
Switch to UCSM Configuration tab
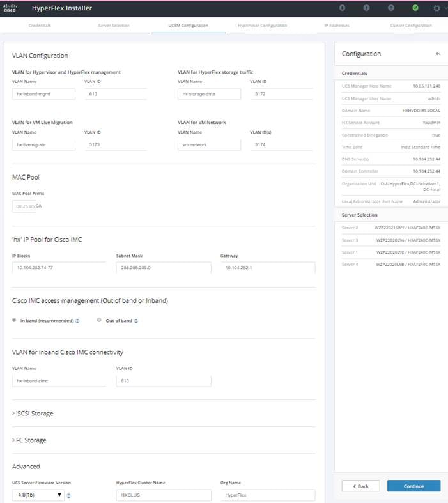coord(189,26)
